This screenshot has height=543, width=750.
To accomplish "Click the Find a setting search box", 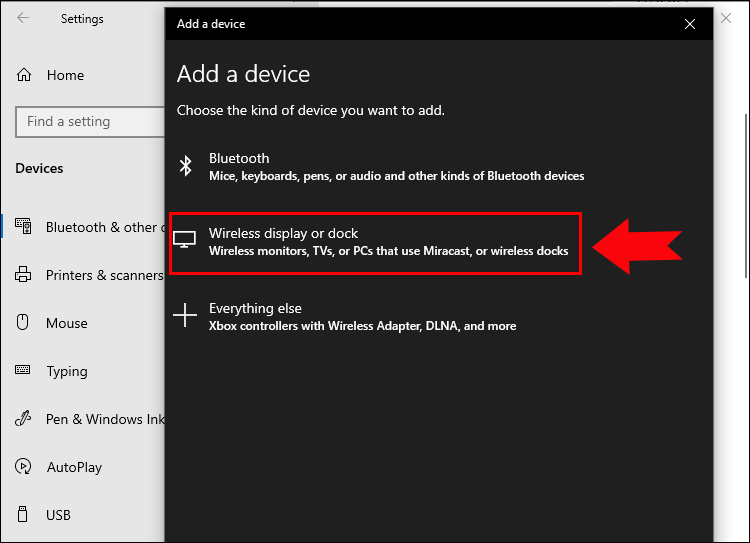I will [90, 122].
